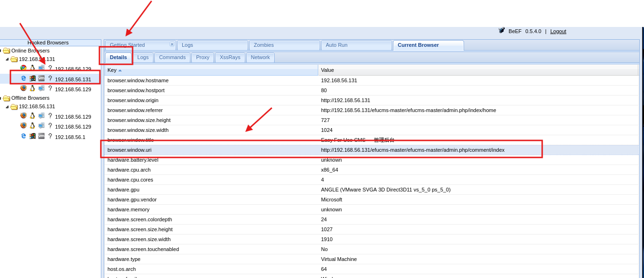The height and width of the screenshot is (278, 644).
Task: Click the Windows flag icon on the 192.168.56.1 row
Action: click(x=33, y=136)
